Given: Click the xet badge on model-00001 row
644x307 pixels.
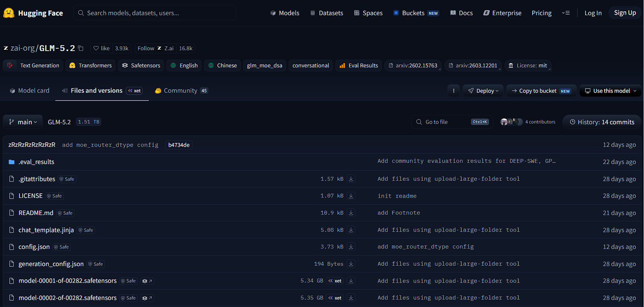Looking at the screenshot, I should pyautogui.click(x=335, y=281).
